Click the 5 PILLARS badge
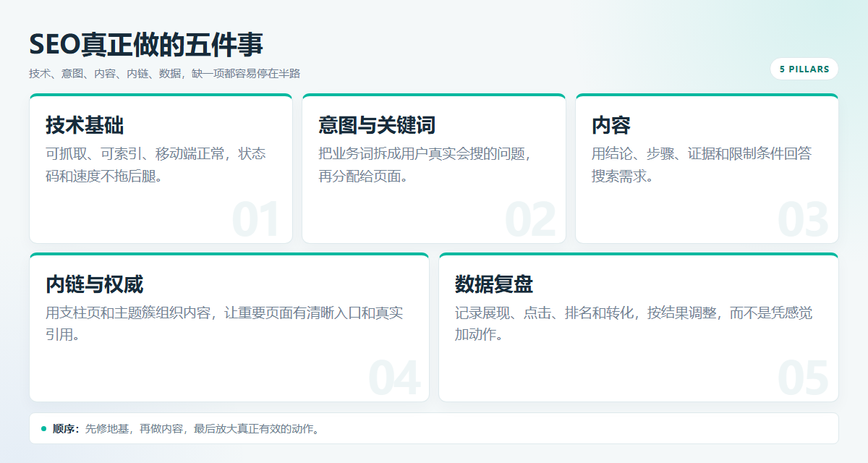868x463 pixels. [804, 69]
